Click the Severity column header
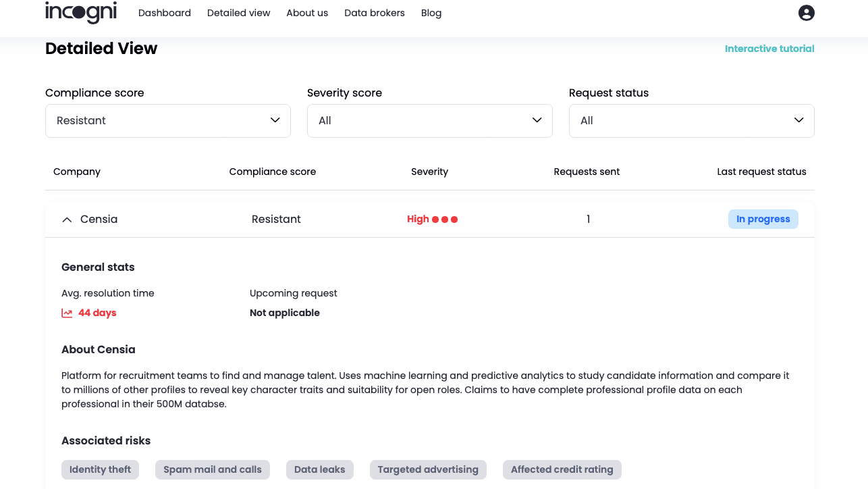The height and width of the screenshot is (489, 868). point(430,172)
